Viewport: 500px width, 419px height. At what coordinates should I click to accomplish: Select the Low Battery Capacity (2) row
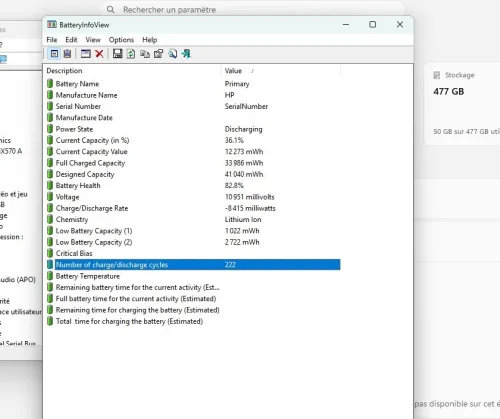coord(193,242)
